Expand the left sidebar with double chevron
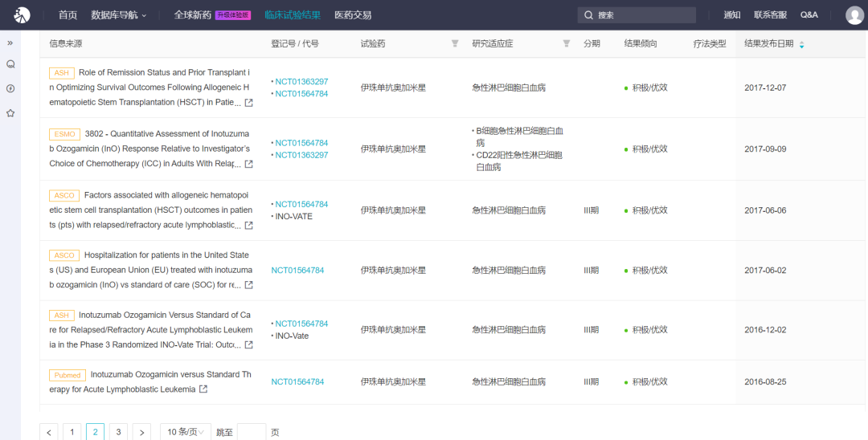The image size is (868, 440). click(x=10, y=43)
